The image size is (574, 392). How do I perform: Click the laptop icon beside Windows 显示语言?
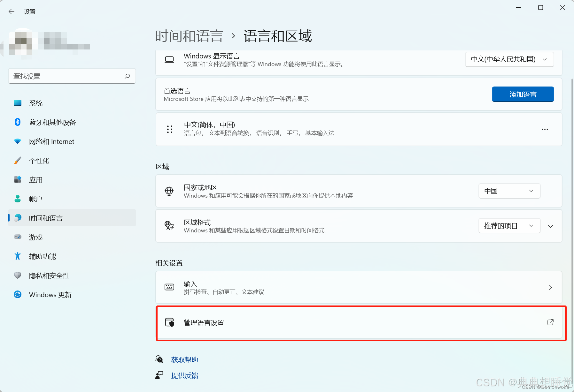pos(169,60)
